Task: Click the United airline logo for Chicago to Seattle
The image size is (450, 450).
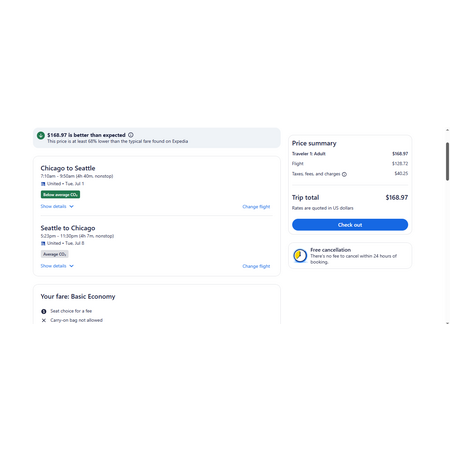Action: pos(43,184)
